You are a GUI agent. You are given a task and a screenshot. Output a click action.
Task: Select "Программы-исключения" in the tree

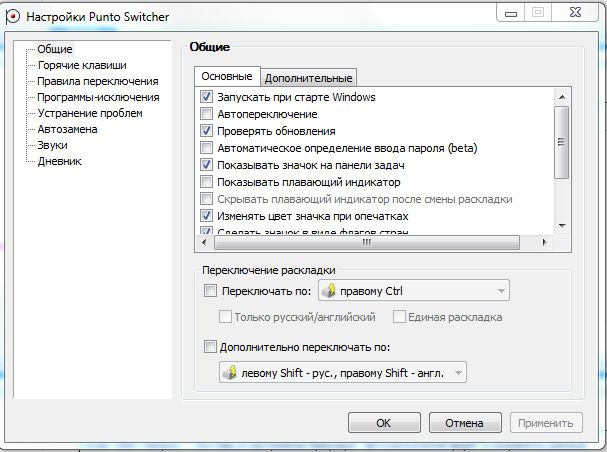[x=98, y=97]
